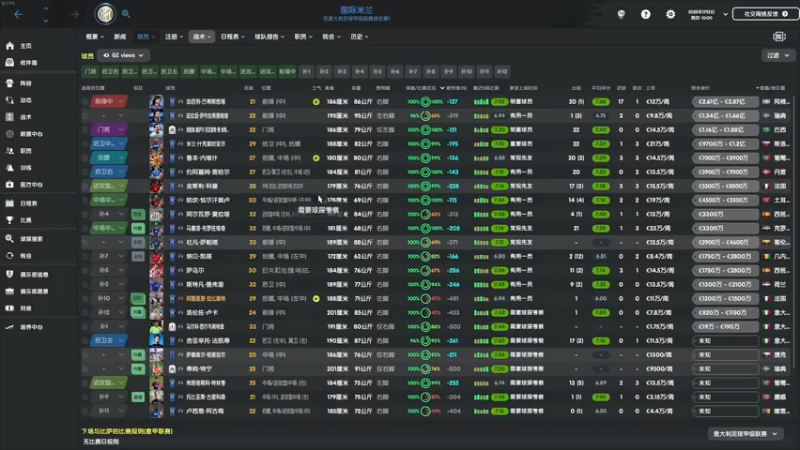800x450 pixels.
Task: Select row circle for 补4 row
Action: click(85, 214)
